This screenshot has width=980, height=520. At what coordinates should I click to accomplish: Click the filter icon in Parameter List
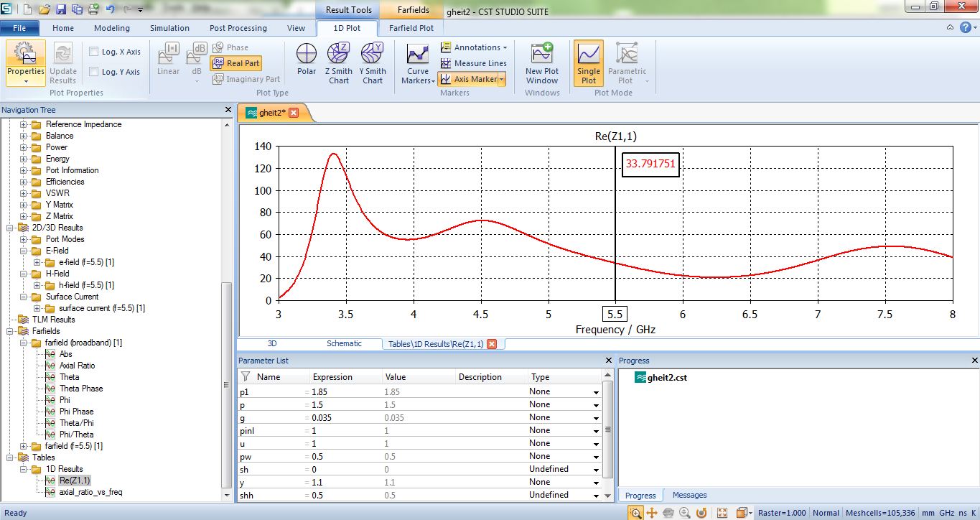click(246, 376)
